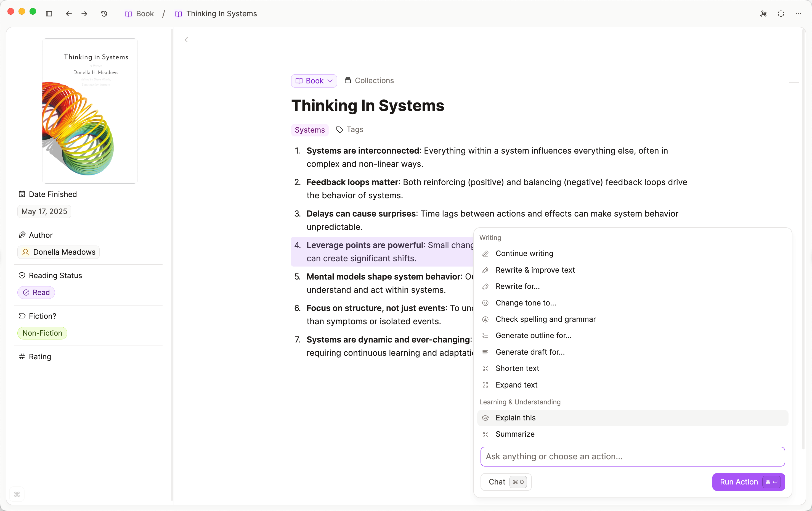Viewport: 812px width, 511px height.
Task: Open the Book type dropdown
Action: point(313,81)
